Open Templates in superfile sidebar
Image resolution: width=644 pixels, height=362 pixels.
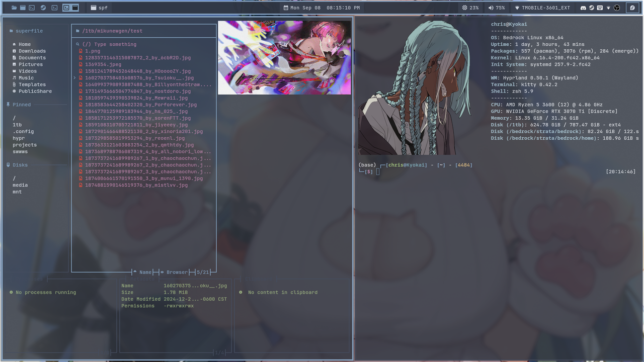coord(29,84)
